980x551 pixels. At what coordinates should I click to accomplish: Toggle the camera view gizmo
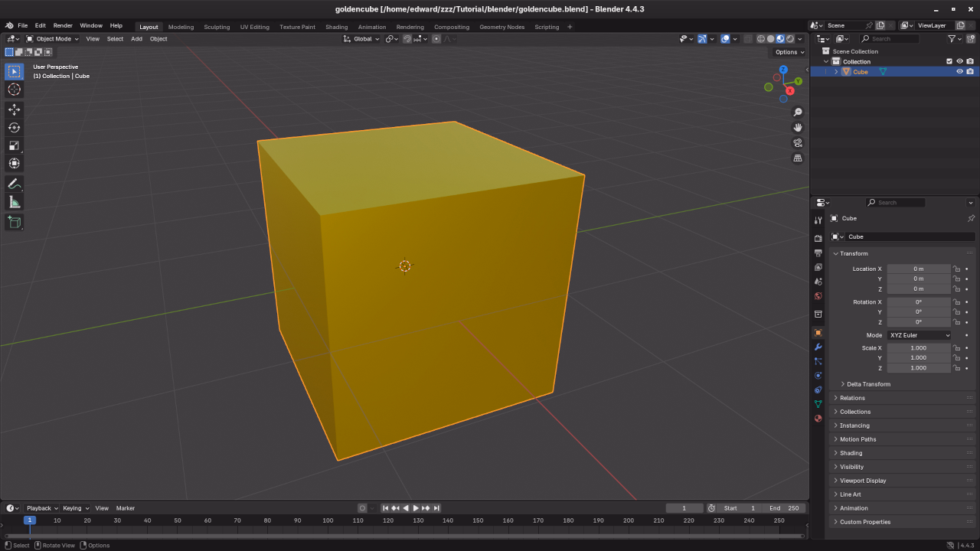click(798, 143)
